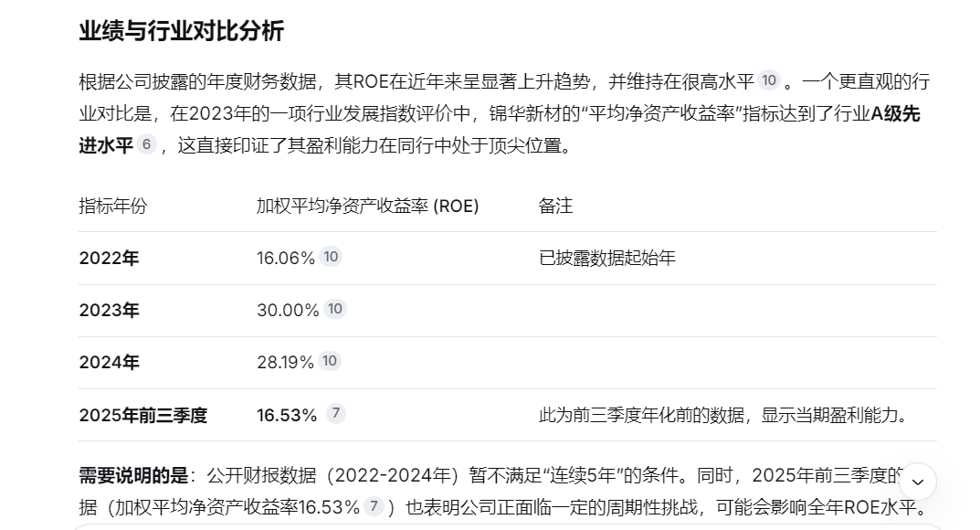This screenshot has width=980, height=530.
Task: Click the '业绩与行业对比分析' heading
Action: (x=181, y=31)
